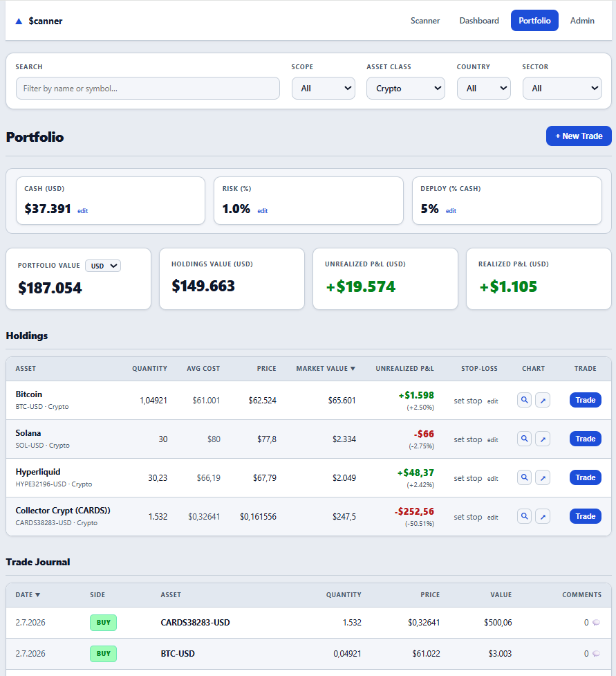Sort holdings by Unrealized P&L column

[x=405, y=369]
